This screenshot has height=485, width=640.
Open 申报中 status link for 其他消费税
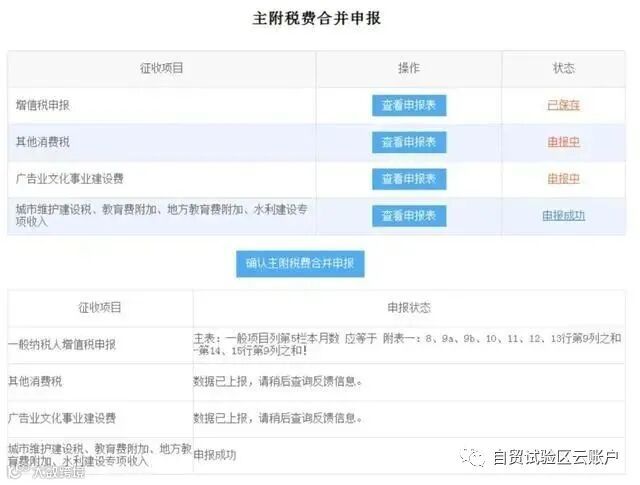click(563, 142)
